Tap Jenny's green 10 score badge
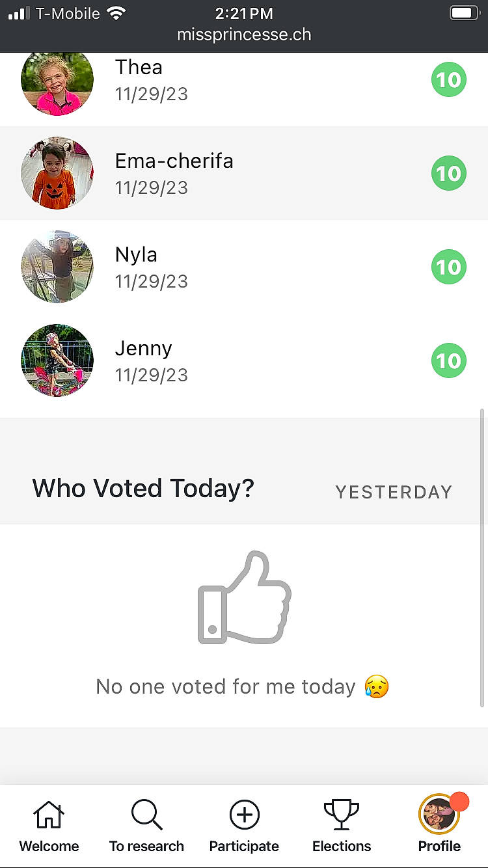The image size is (488, 868). (448, 360)
